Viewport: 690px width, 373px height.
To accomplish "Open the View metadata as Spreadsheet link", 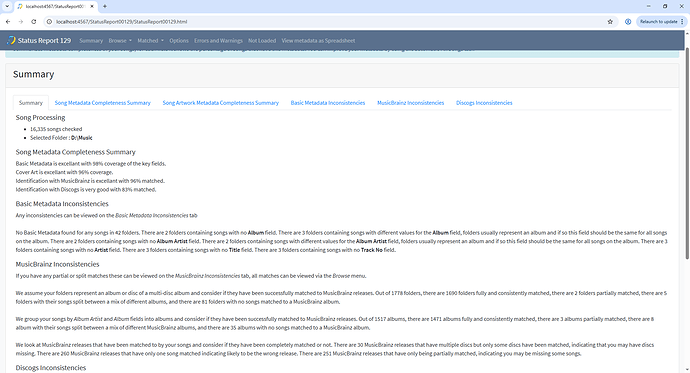I will (x=318, y=40).
